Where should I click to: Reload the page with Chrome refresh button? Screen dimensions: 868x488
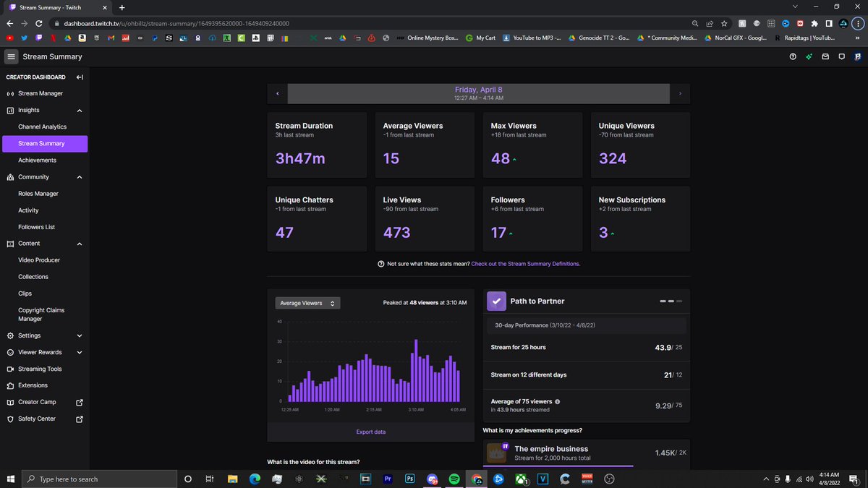point(39,23)
